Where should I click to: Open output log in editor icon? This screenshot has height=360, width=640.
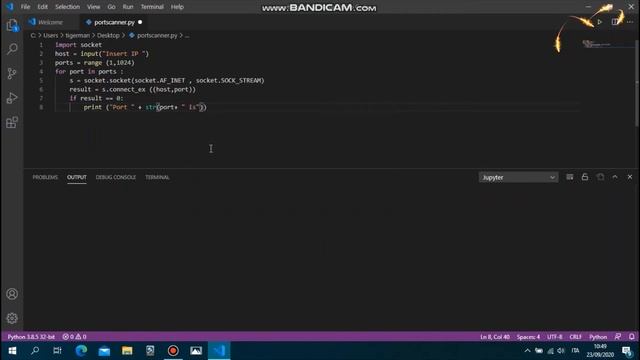tap(600, 177)
